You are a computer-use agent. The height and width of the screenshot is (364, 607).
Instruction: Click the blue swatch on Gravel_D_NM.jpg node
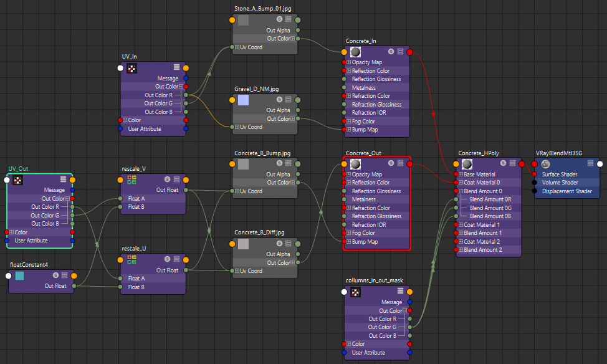(x=243, y=100)
